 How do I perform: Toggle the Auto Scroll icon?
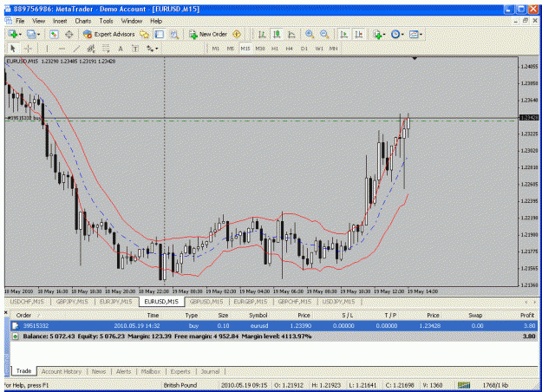click(343, 34)
